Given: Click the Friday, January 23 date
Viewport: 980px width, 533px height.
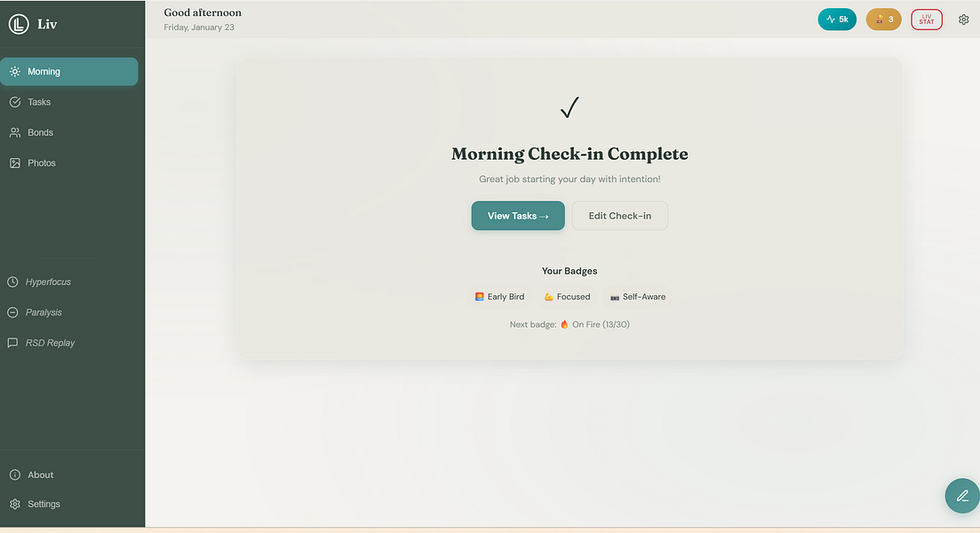Looking at the screenshot, I should (x=199, y=28).
